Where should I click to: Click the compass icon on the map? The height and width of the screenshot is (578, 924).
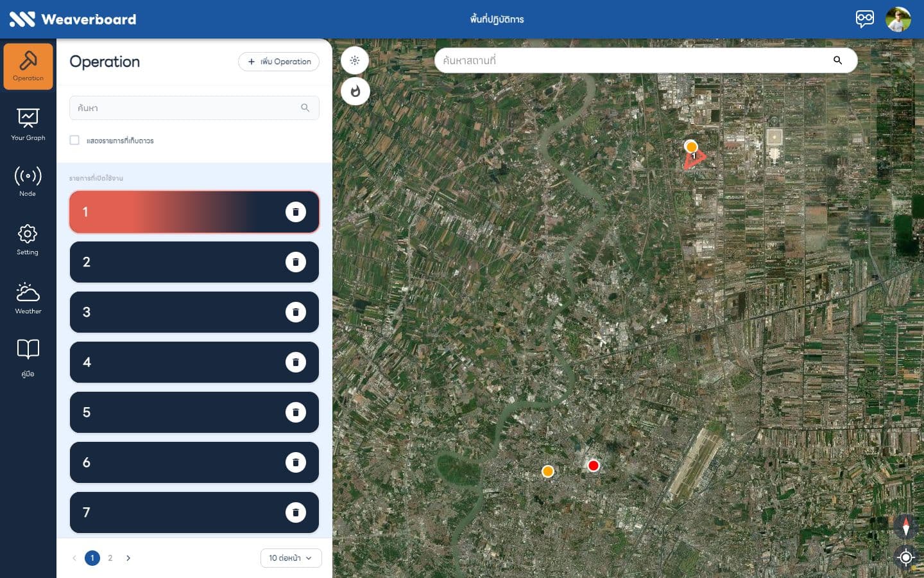coord(906,527)
